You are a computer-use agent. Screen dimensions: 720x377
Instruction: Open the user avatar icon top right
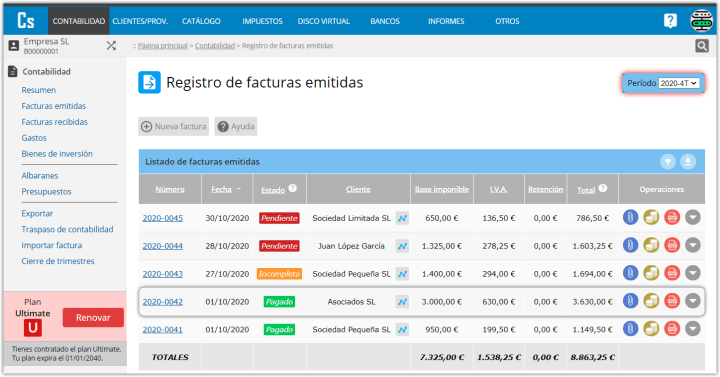point(701,20)
